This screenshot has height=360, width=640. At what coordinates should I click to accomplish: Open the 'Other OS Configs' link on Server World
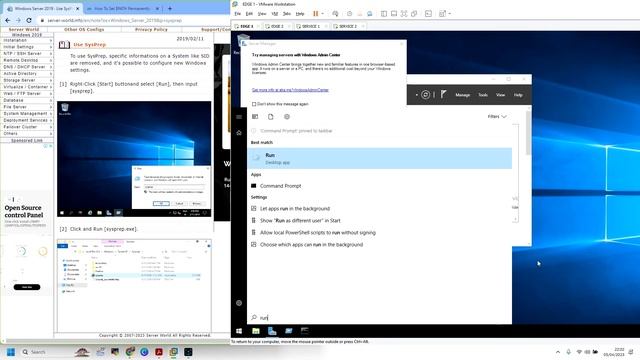tap(84, 29)
